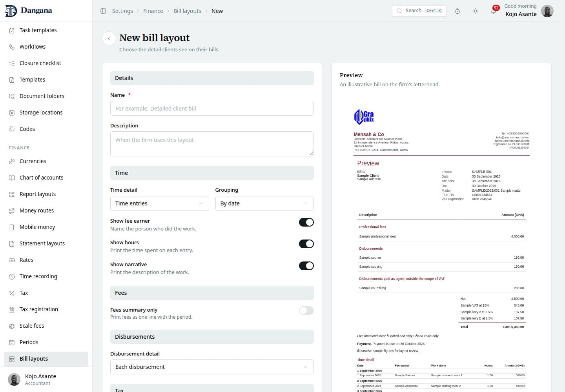Click the Closure checklist icon
This screenshot has width=565, height=392.
coord(12,63)
